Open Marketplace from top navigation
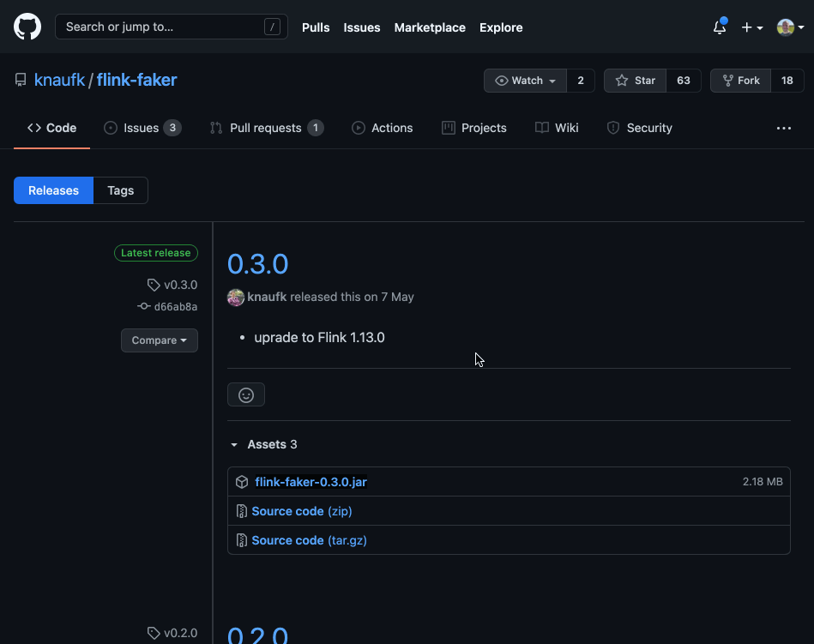 point(430,27)
